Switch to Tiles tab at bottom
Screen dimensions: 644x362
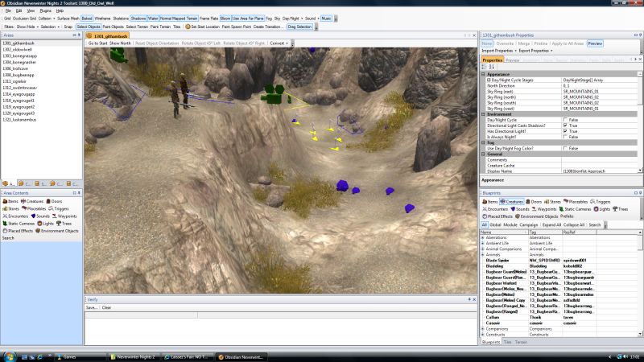click(x=508, y=342)
